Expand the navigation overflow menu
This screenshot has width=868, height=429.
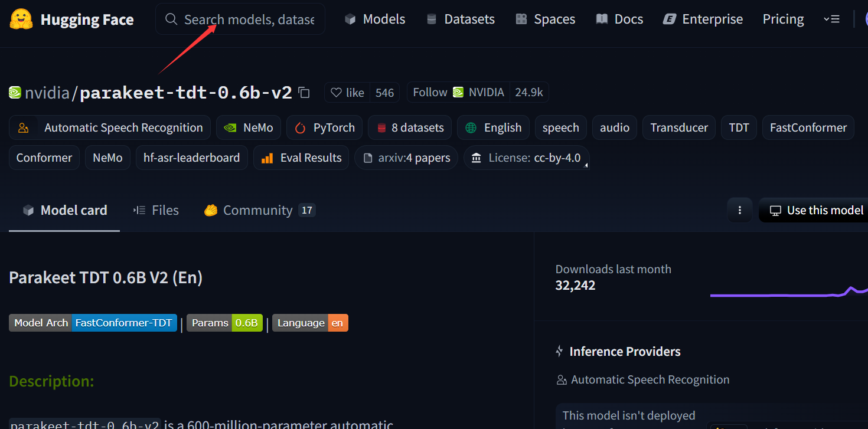[831, 19]
